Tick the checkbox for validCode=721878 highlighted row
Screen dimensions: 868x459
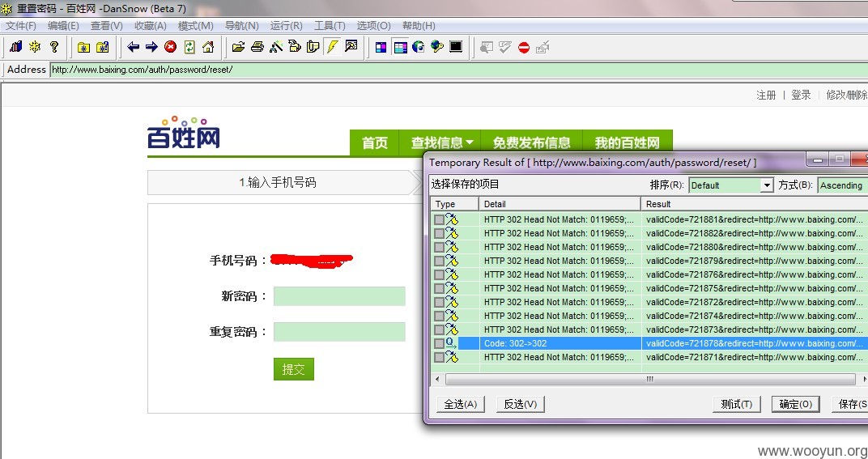point(439,344)
